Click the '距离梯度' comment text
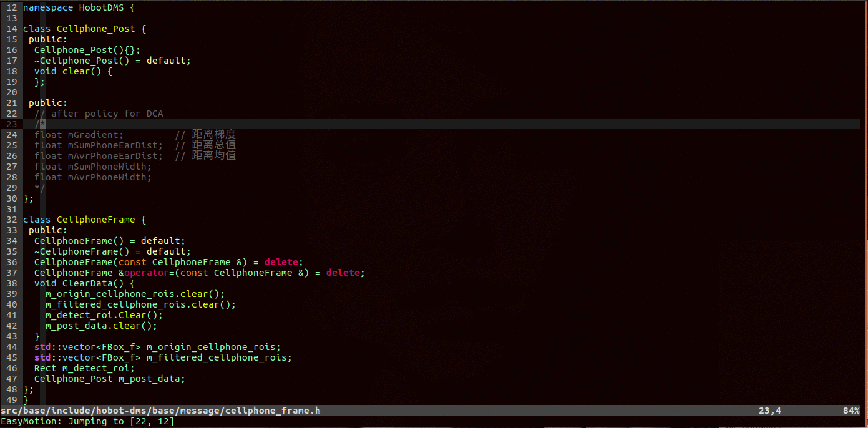Image resolution: width=868 pixels, height=428 pixels. (x=213, y=135)
